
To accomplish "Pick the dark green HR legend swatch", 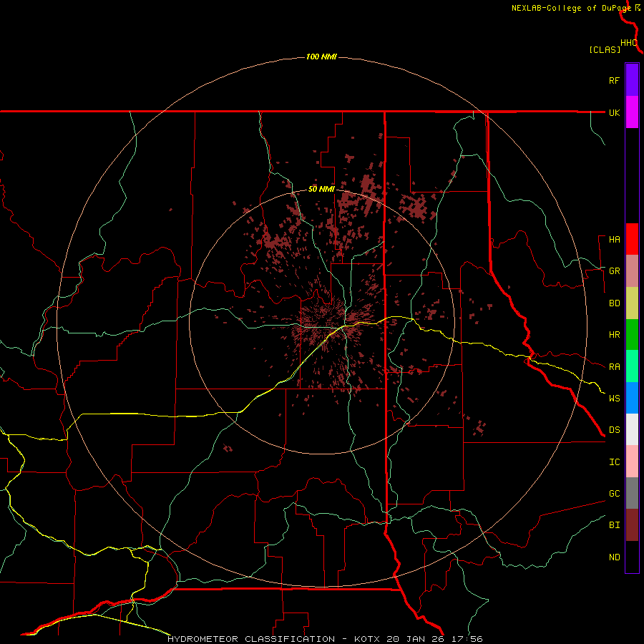I will (x=632, y=335).
